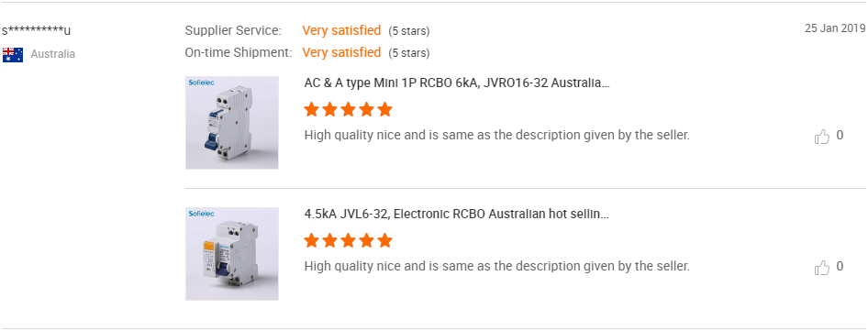
Task: Like the second review with thumbs-up icon
Action: coord(822,268)
